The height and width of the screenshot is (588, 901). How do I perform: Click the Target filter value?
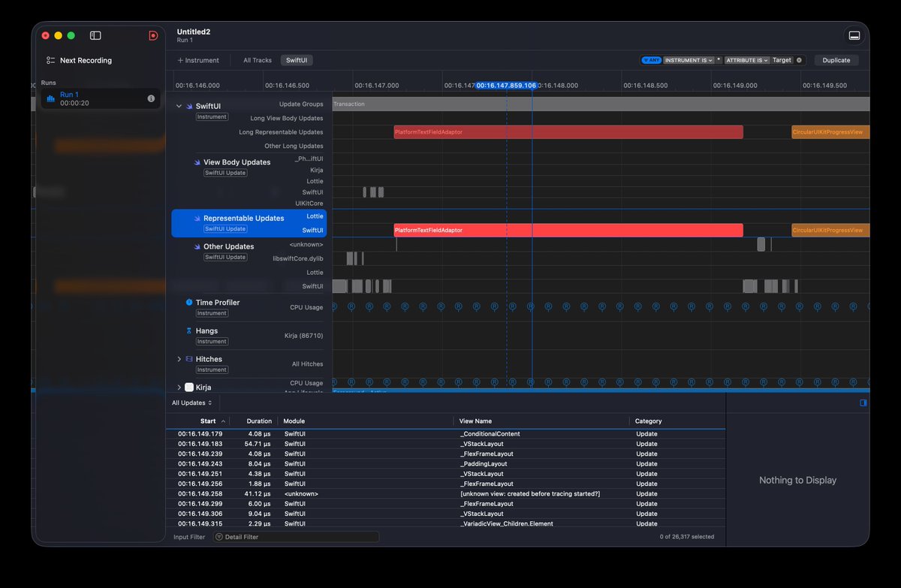[782, 60]
